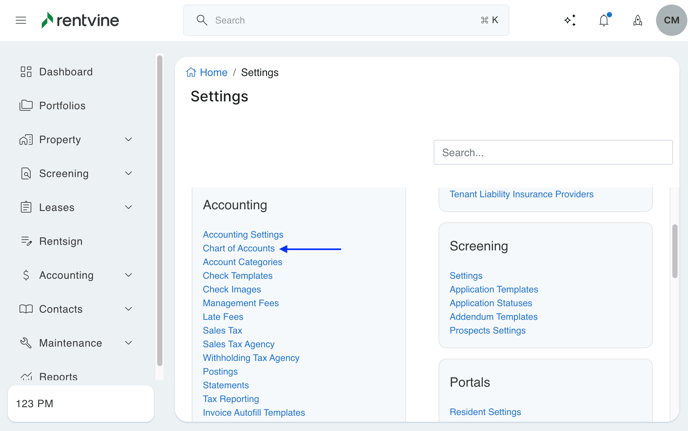Click the settings Search... input field

point(552,153)
